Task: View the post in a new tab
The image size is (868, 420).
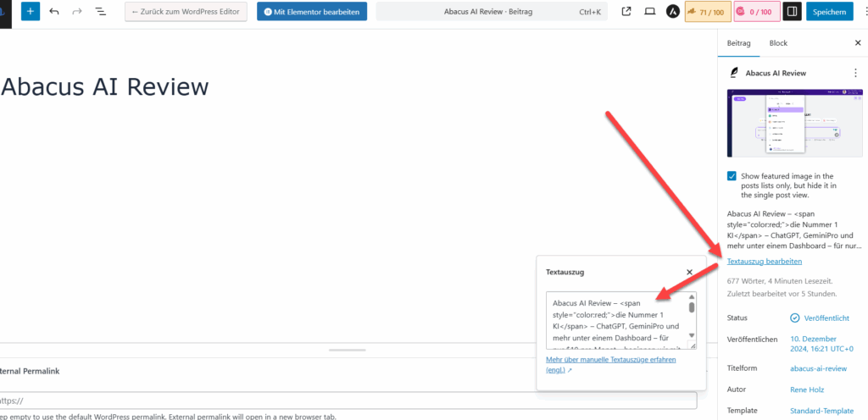Action: coord(626,11)
